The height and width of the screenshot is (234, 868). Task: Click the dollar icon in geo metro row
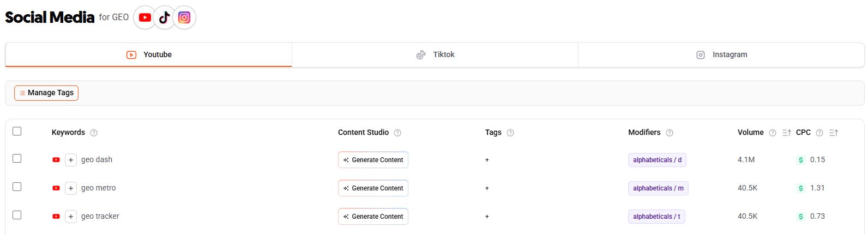[x=800, y=188]
